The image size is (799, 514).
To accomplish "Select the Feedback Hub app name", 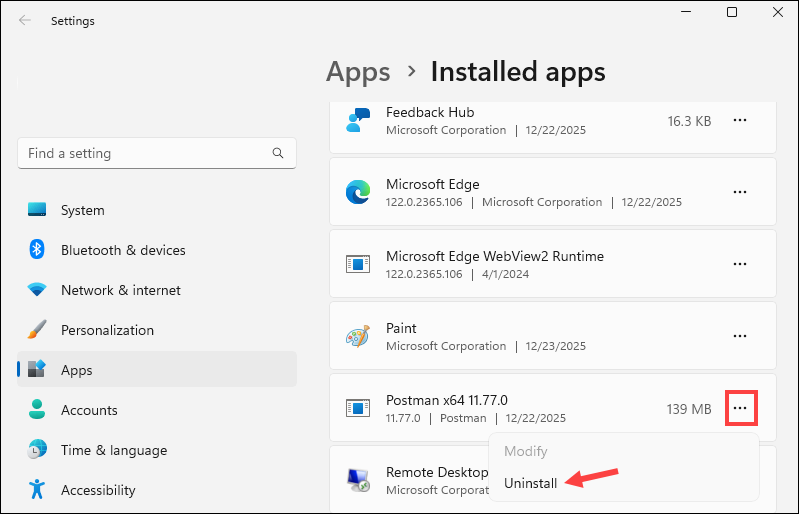I will 430,112.
